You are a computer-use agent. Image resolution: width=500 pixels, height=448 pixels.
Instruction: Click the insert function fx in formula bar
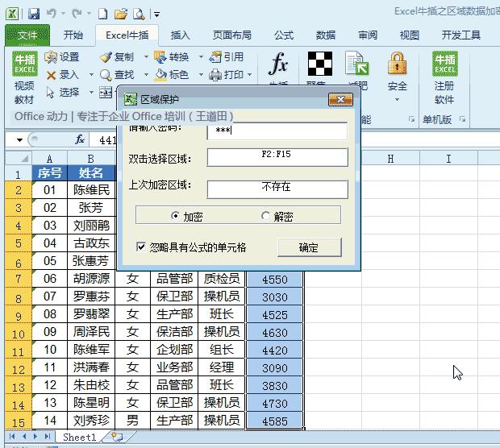pyautogui.click(x=80, y=139)
